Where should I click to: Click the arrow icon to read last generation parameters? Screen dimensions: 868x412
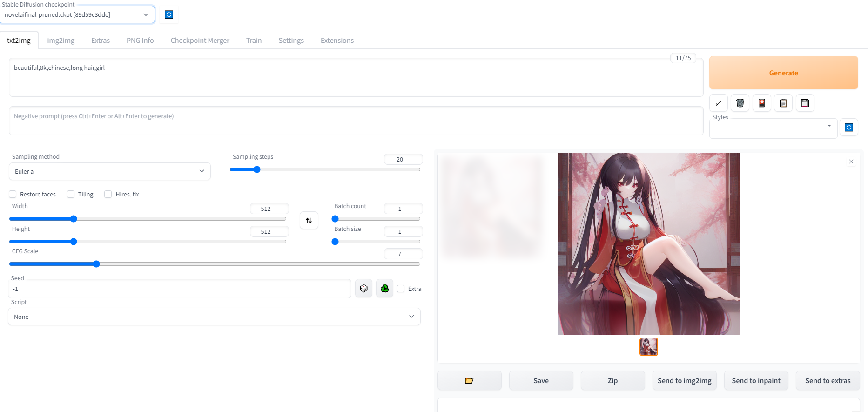pos(718,103)
